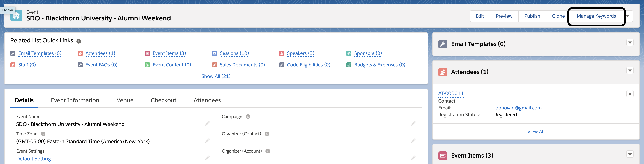
Task: Click the Budgets & Expenses quick link icon
Action: click(349, 65)
